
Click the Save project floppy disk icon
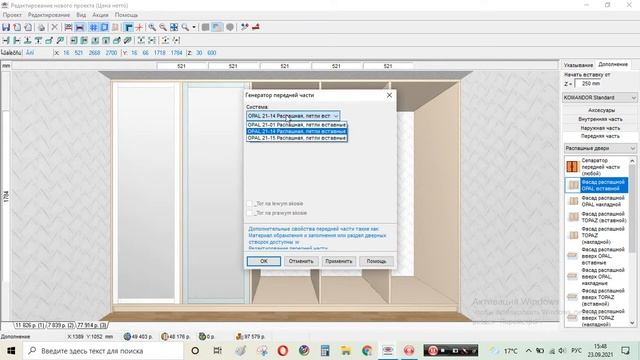[6, 27]
